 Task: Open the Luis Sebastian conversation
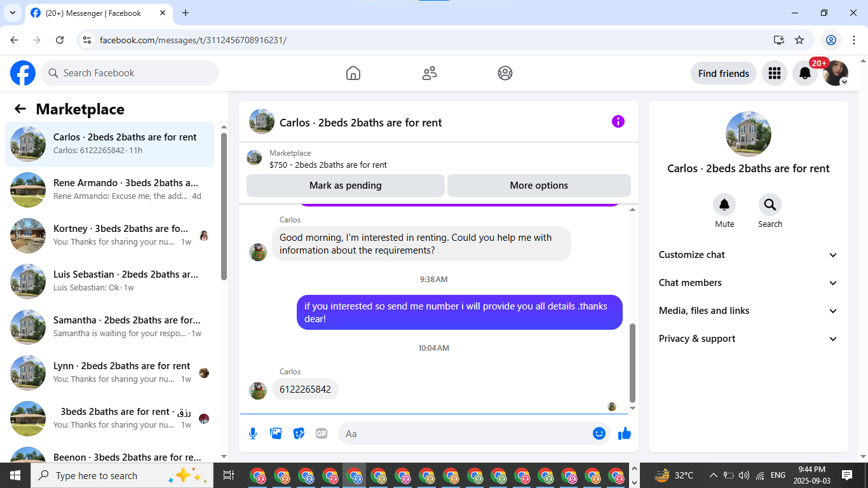click(110, 281)
